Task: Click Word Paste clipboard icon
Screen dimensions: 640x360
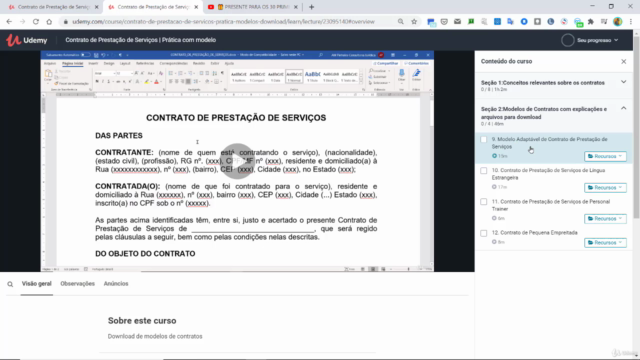Action: point(48,75)
